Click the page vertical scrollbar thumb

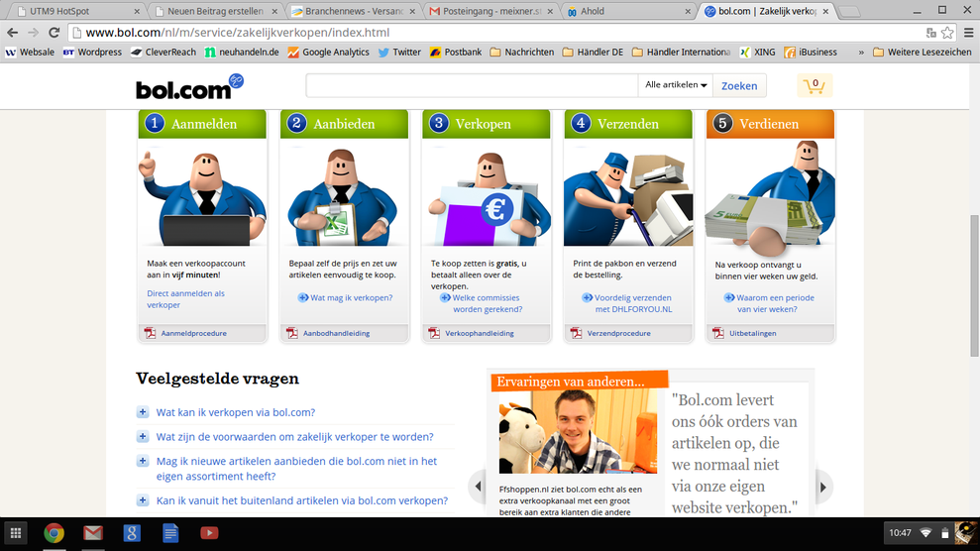(974, 285)
